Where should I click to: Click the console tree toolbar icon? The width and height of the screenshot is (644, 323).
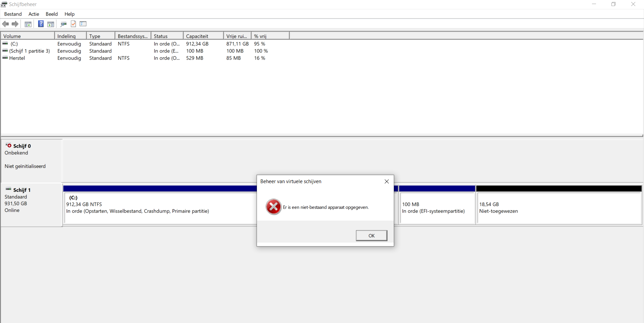[x=28, y=24]
